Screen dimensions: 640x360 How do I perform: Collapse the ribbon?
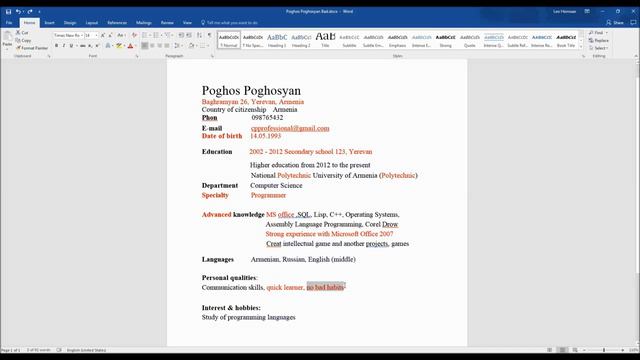pyautogui.click(x=636, y=56)
